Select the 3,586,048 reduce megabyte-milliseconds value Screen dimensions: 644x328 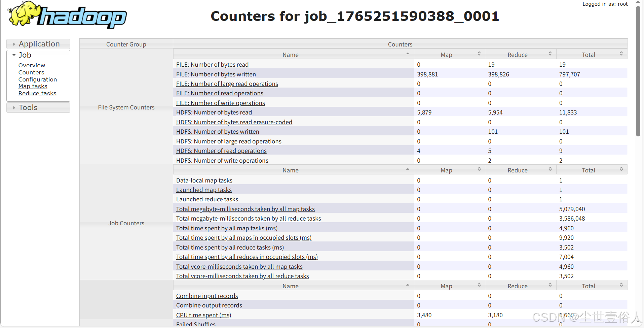[572, 219]
